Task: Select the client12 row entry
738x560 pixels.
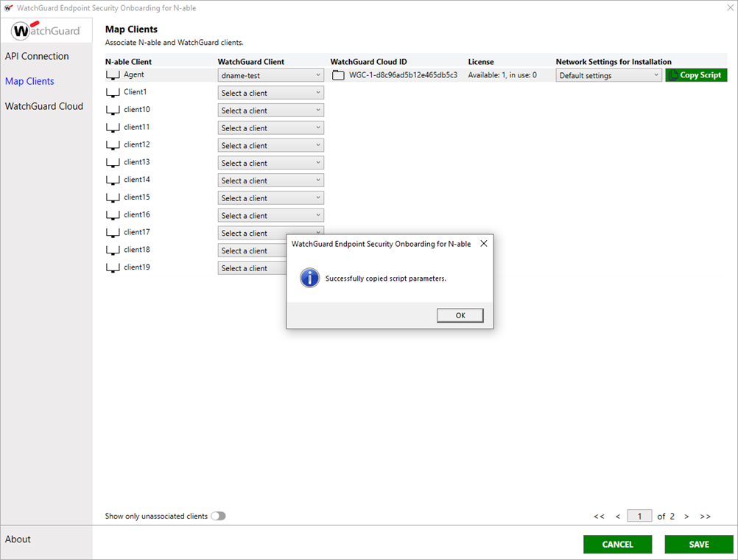Action: pos(137,144)
